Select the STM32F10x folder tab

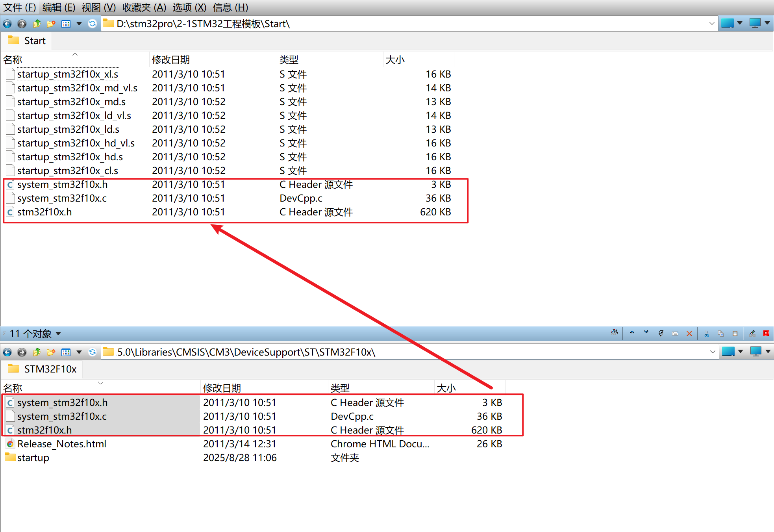tap(42, 369)
